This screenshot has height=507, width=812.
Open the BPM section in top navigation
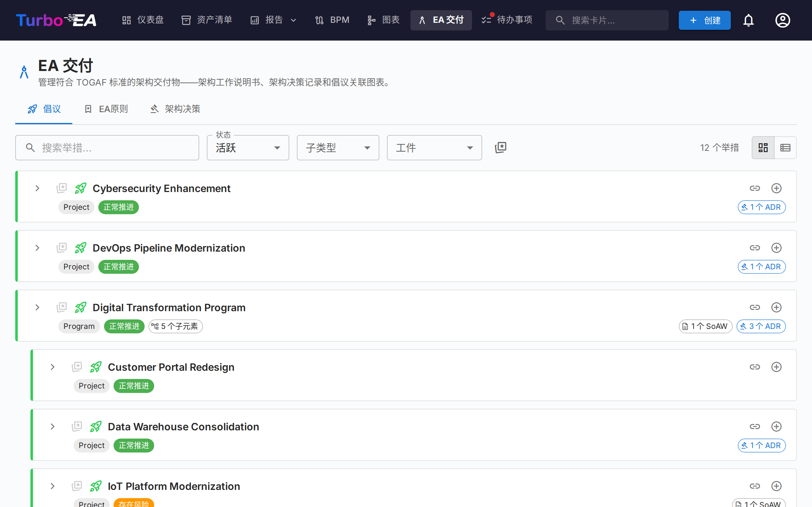click(x=331, y=20)
